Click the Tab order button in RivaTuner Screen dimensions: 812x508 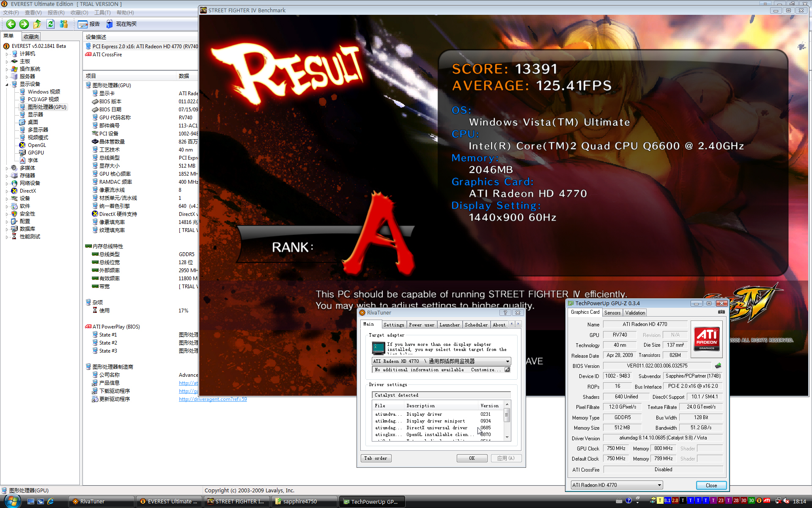[376, 458]
